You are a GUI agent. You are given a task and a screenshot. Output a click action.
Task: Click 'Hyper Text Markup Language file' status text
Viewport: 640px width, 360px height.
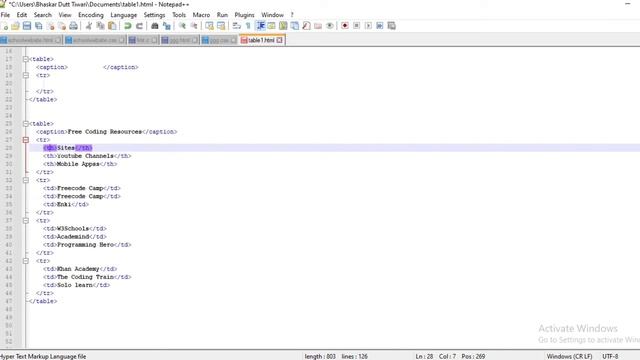(43, 356)
